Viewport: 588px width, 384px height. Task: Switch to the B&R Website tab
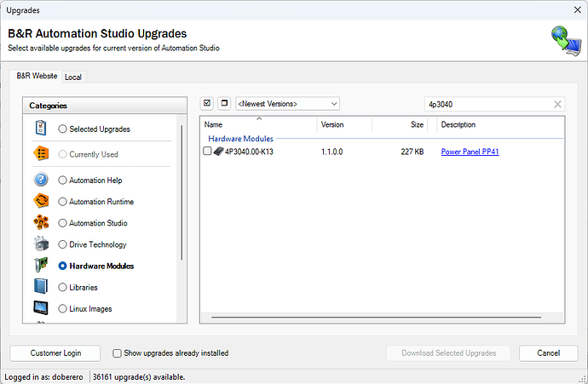click(37, 76)
